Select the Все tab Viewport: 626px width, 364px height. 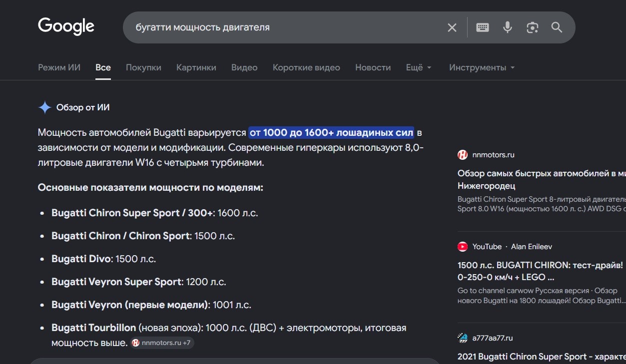(x=103, y=67)
